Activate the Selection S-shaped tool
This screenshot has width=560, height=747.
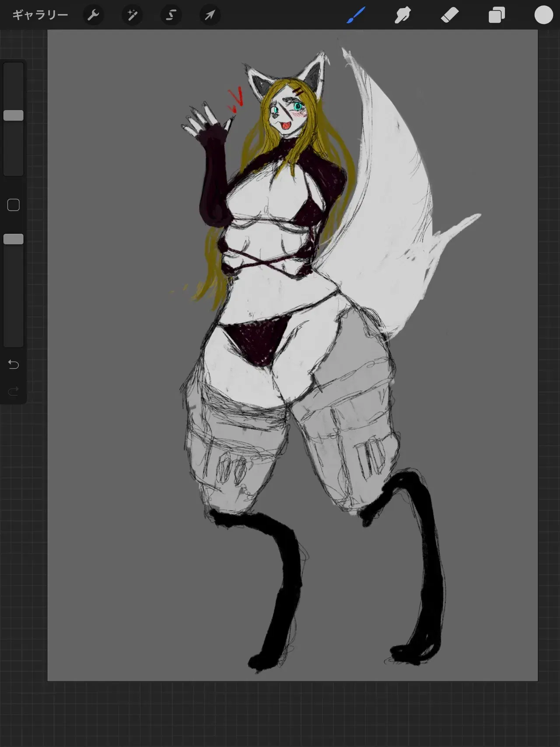(x=171, y=15)
